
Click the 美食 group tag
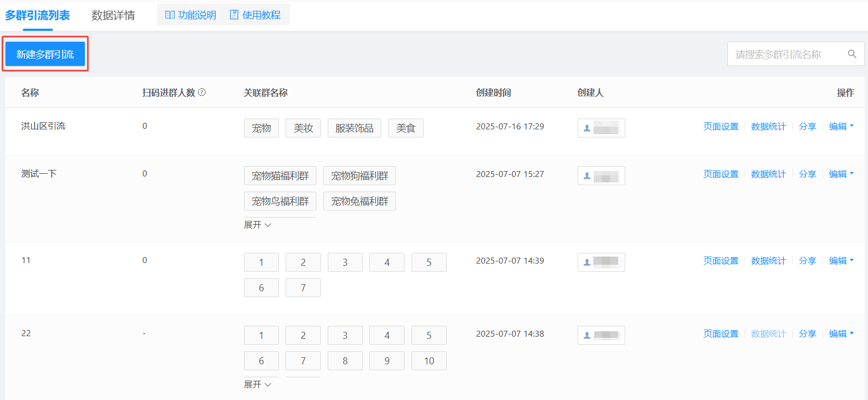[406, 128]
